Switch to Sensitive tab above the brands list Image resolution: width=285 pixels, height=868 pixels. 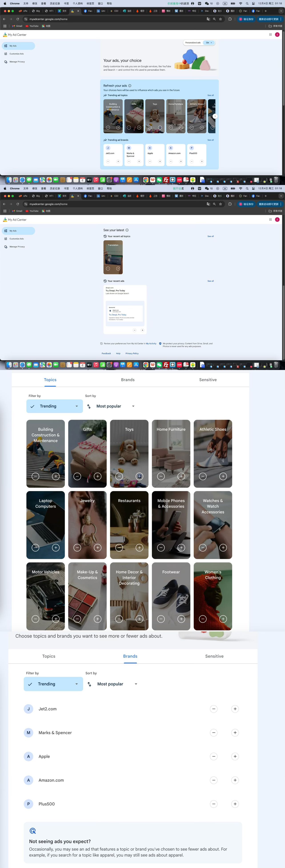click(x=214, y=656)
